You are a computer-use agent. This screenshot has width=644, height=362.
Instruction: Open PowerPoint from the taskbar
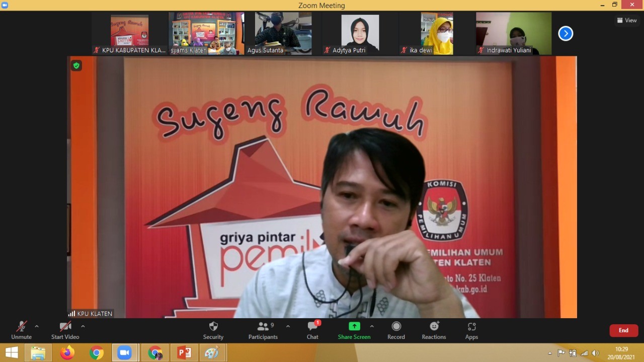coord(184,353)
